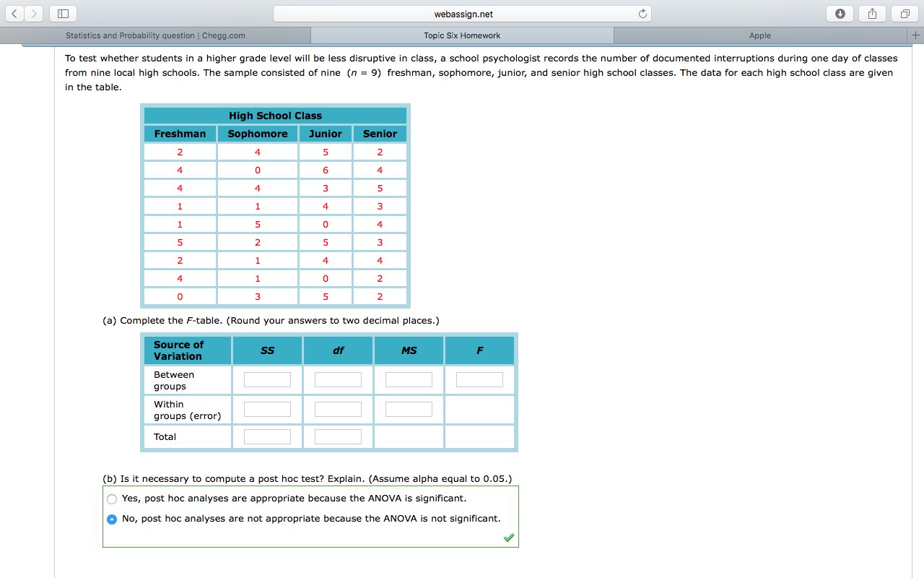Image resolution: width=924 pixels, height=578 pixels.
Task: Click the Between groups MS input box
Action: click(x=409, y=379)
